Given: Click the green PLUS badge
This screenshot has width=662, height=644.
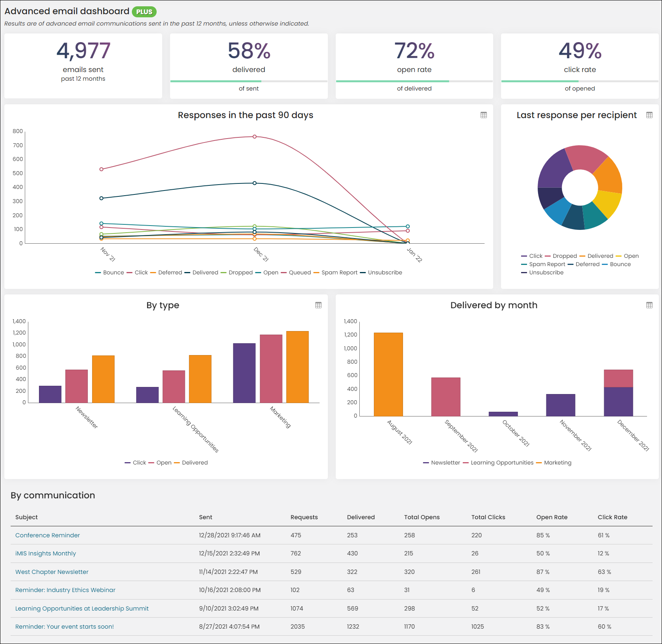Looking at the screenshot, I should click(144, 12).
